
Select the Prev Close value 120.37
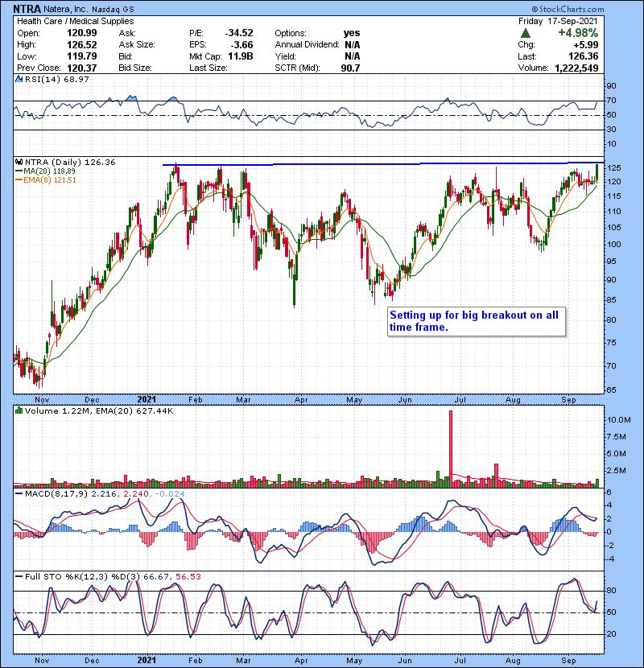coord(82,68)
